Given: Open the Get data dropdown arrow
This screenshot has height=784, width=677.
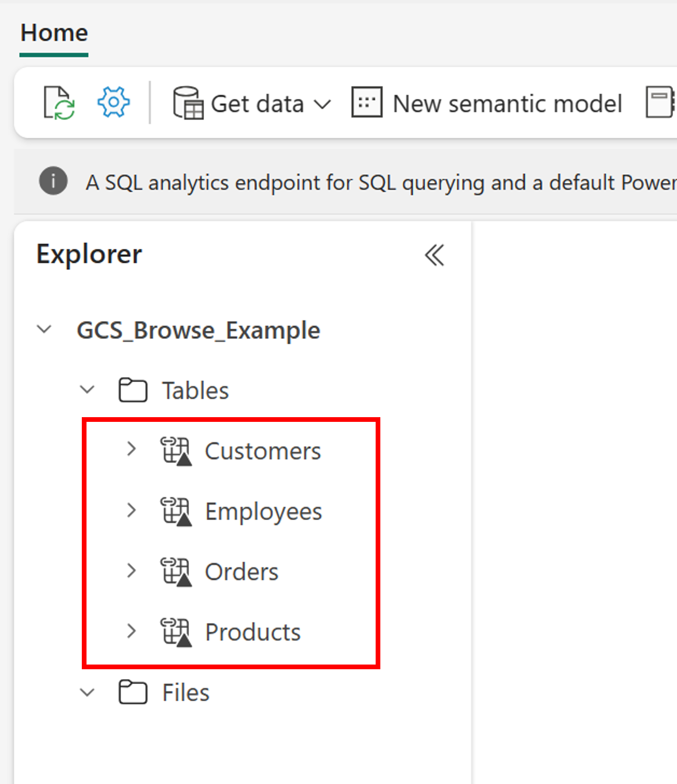Looking at the screenshot, I should (x=323, y=104).
